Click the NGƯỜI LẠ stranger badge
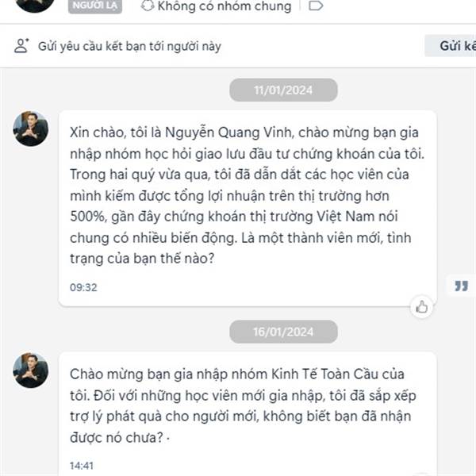Screen dimensions: 476x476 tap(95, 6)
